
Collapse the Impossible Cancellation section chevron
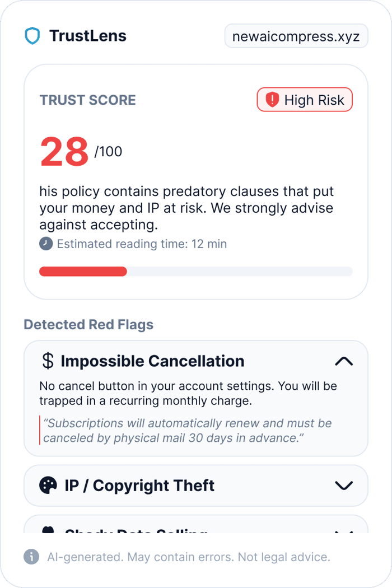(x=344, y=361)
